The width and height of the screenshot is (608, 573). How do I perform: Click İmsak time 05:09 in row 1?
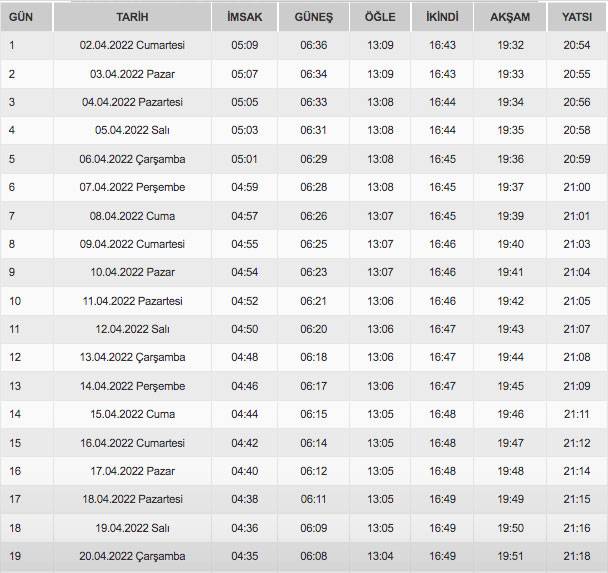pos(244,45)
